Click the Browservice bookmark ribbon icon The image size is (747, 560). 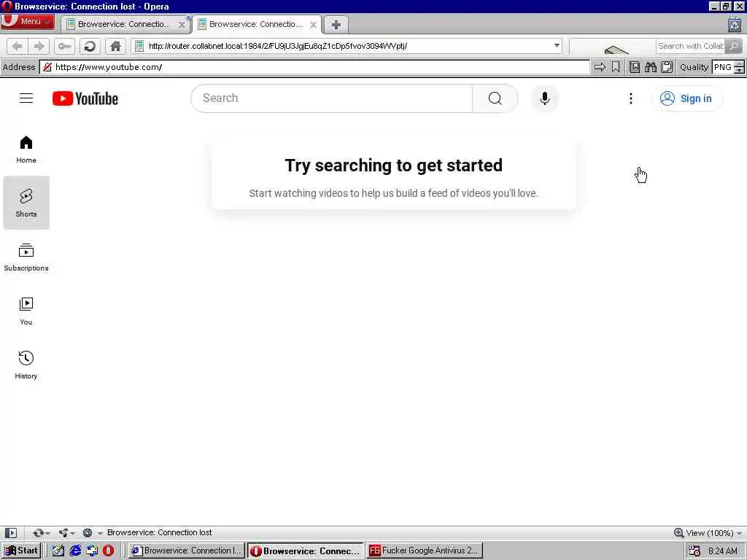coord(616,67)
